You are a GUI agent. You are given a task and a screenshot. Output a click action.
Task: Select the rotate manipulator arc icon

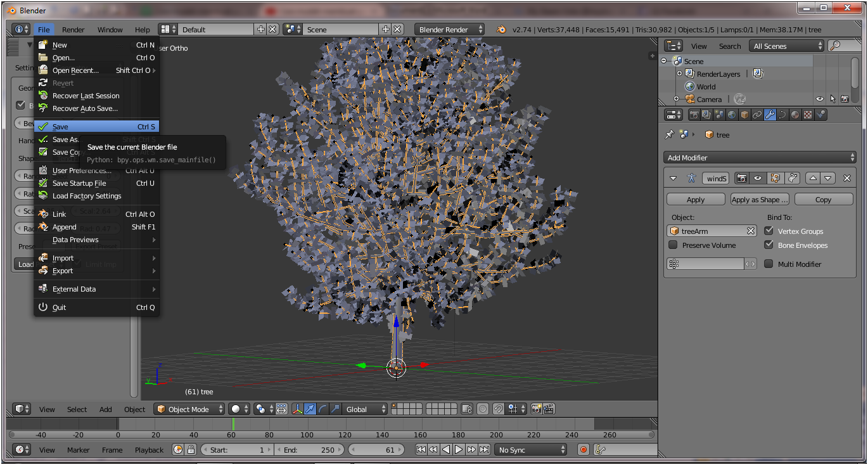point(322,409)
